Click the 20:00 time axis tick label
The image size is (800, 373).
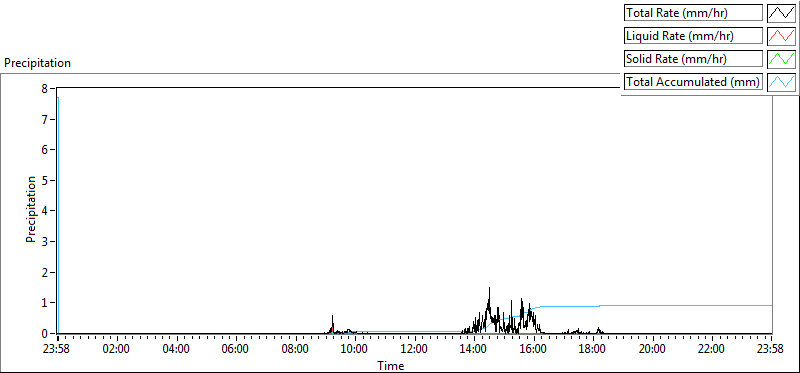653,350
